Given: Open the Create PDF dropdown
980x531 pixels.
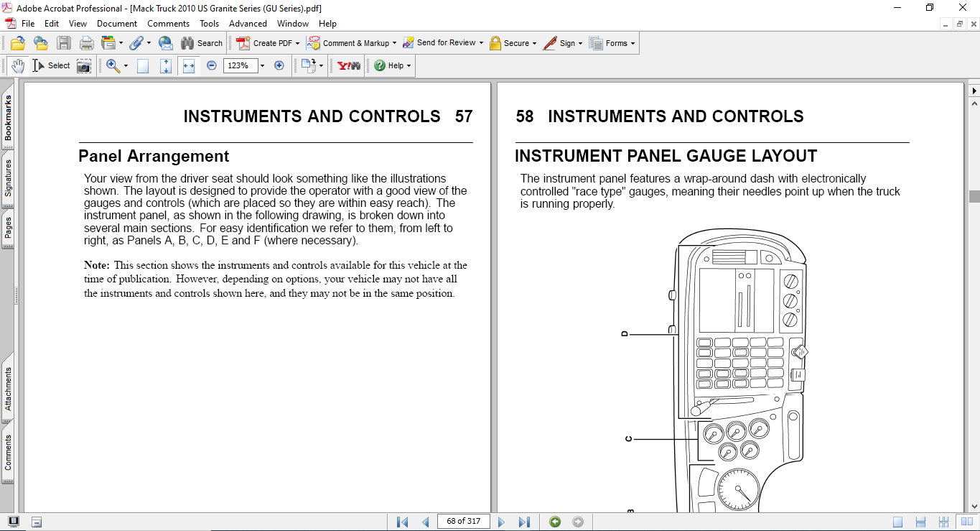Looking at the screenshot, I should [x=297, y=43].
